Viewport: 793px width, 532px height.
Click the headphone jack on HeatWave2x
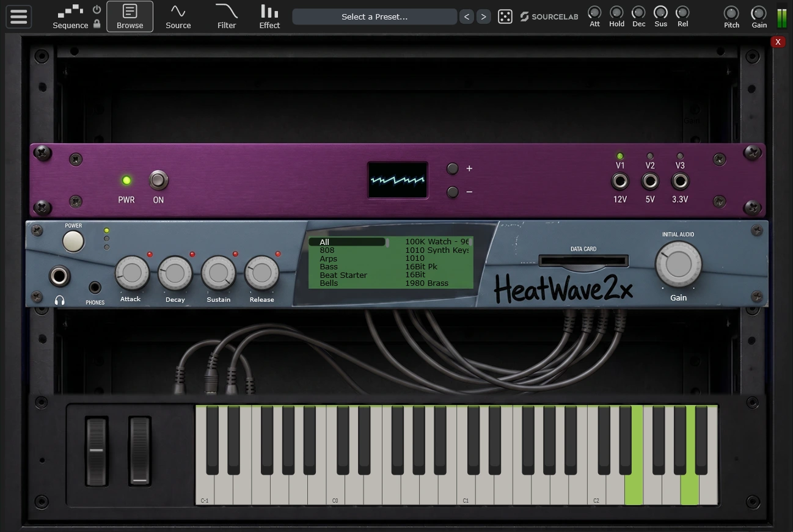click(x=59, y=277)
